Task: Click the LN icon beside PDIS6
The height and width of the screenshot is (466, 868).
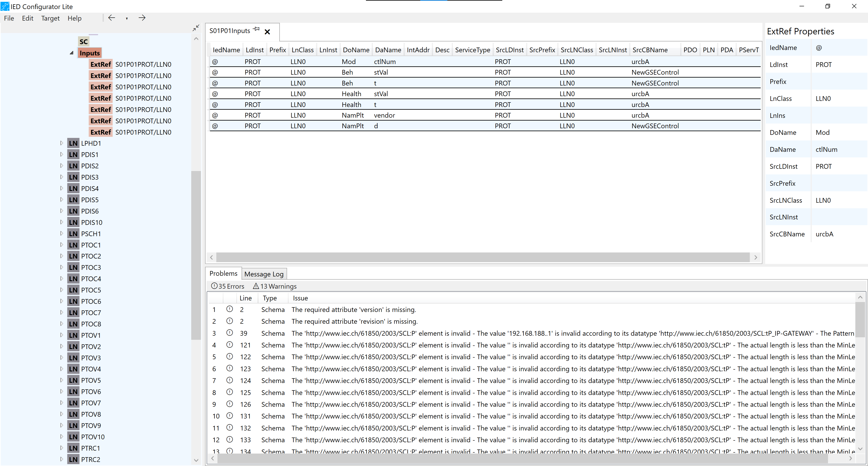Action: point(73,211)
